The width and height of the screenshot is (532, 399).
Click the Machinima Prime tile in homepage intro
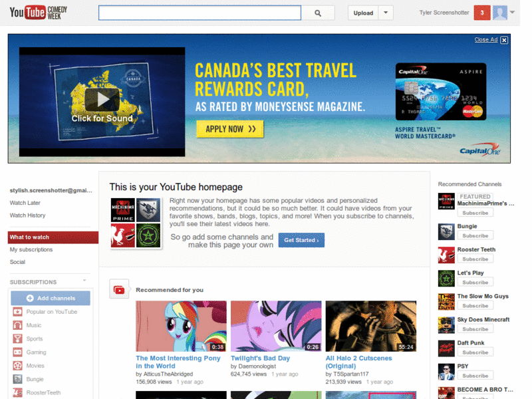tap(123, 210)
